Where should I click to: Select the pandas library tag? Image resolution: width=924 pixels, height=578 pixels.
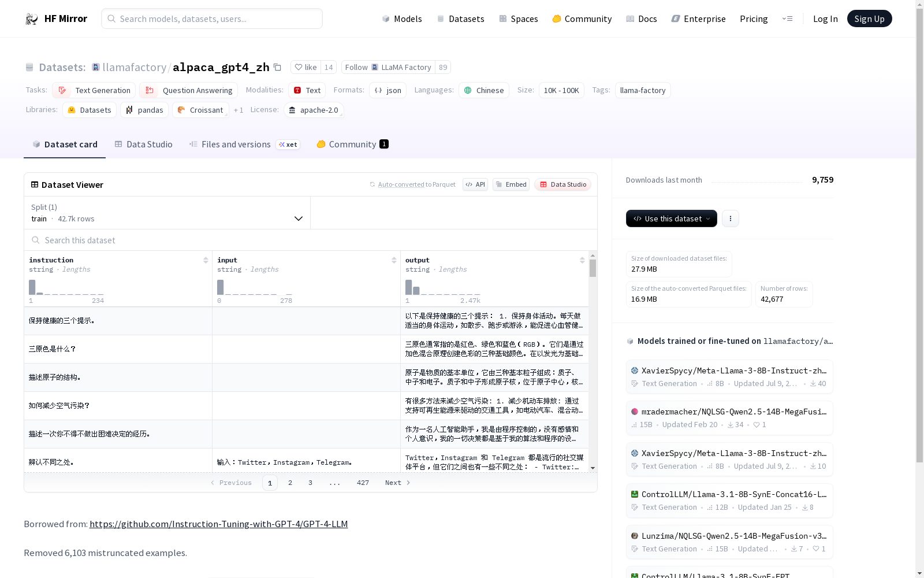tap(144, 110)
